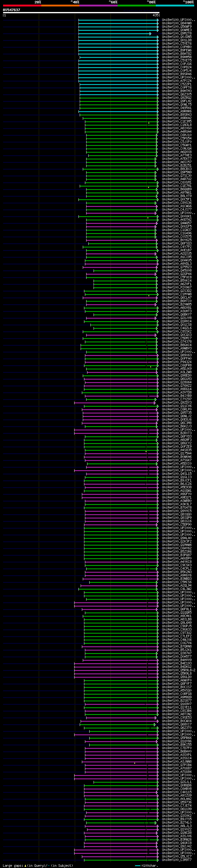Click the shorter cyan alignment bar of Q9M2T8
197x868 pixels.
[x=115, y=34]
